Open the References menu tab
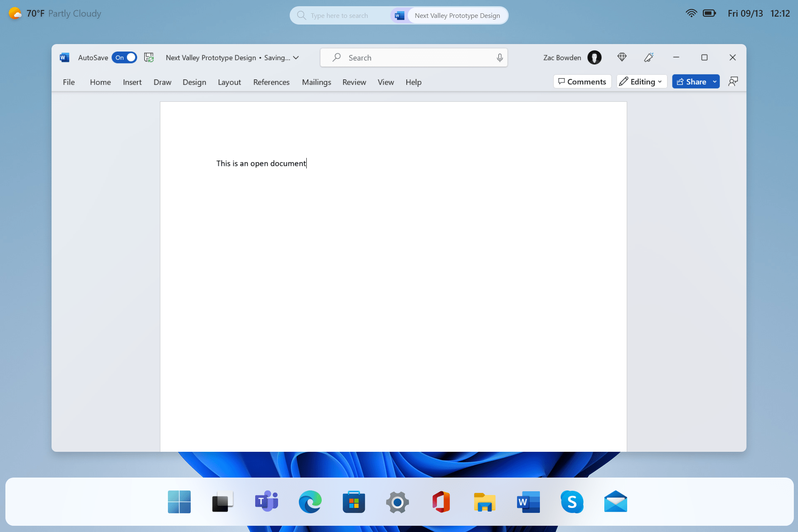The width and height of the screenshot is (798, 532). click(271, 82)
